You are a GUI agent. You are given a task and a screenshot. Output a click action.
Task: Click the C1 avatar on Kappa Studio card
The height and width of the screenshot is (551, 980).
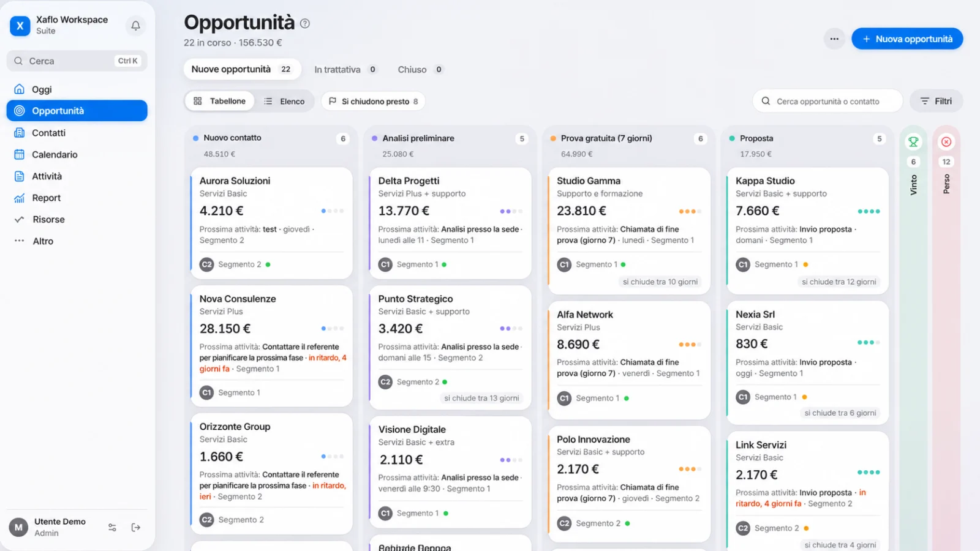743,264
